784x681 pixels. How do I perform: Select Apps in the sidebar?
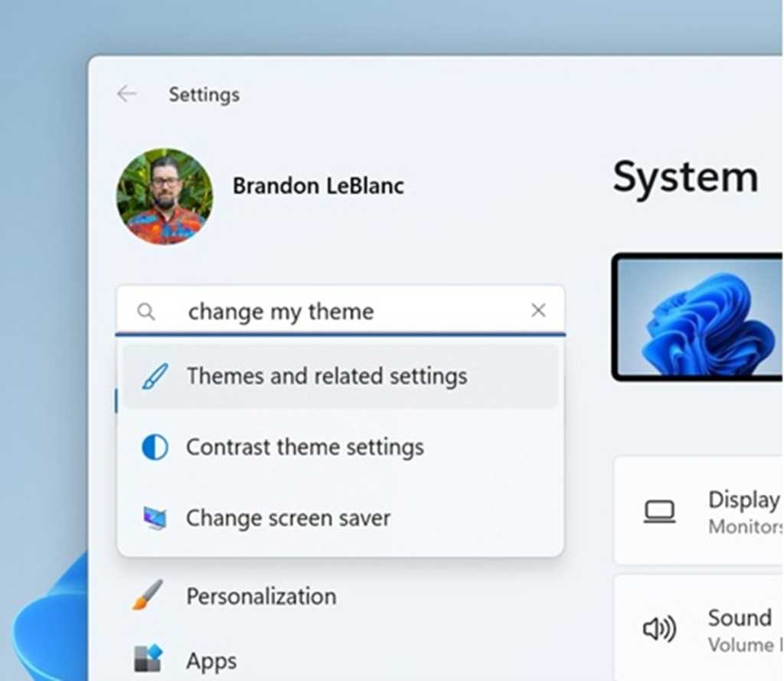point(211,659)
